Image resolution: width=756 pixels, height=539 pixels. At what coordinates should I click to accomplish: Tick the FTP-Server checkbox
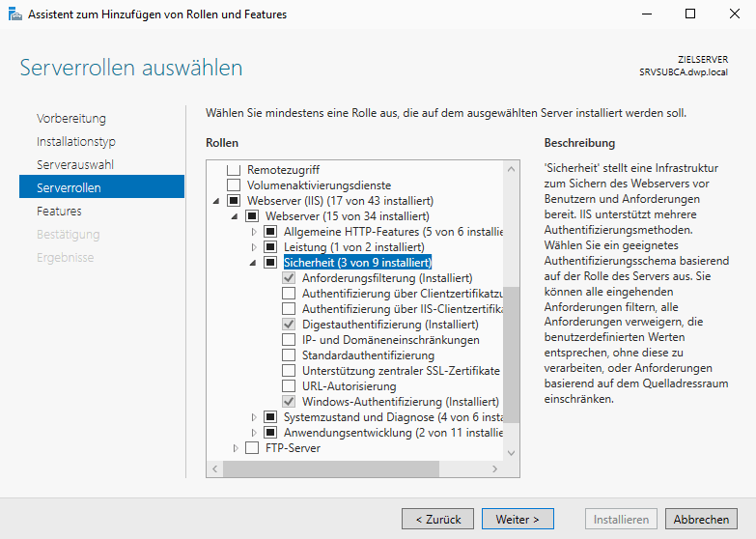[252, 448]
